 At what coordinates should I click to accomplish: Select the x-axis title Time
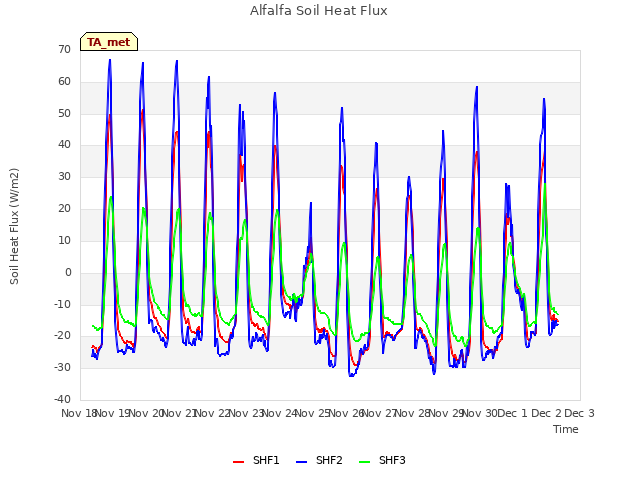pos(566,429)
